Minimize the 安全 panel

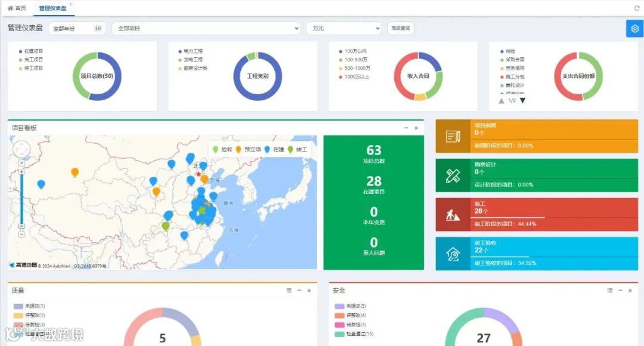(620, 291)
